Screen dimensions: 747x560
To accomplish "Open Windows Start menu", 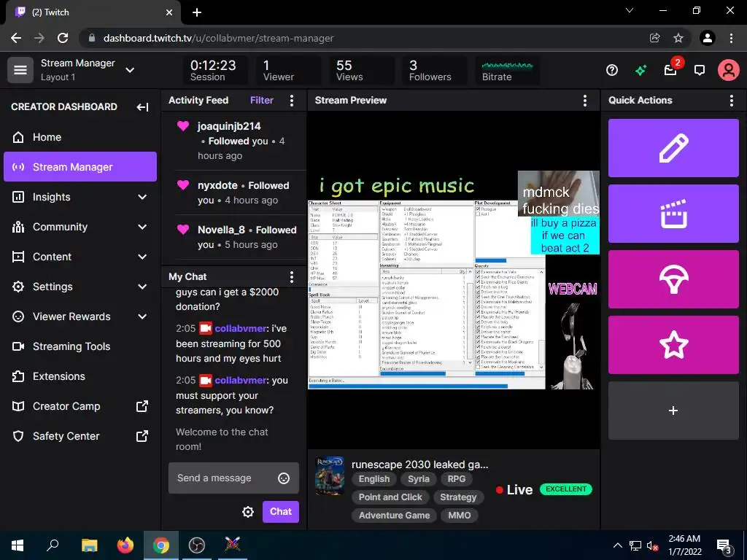I will [18, 545].
